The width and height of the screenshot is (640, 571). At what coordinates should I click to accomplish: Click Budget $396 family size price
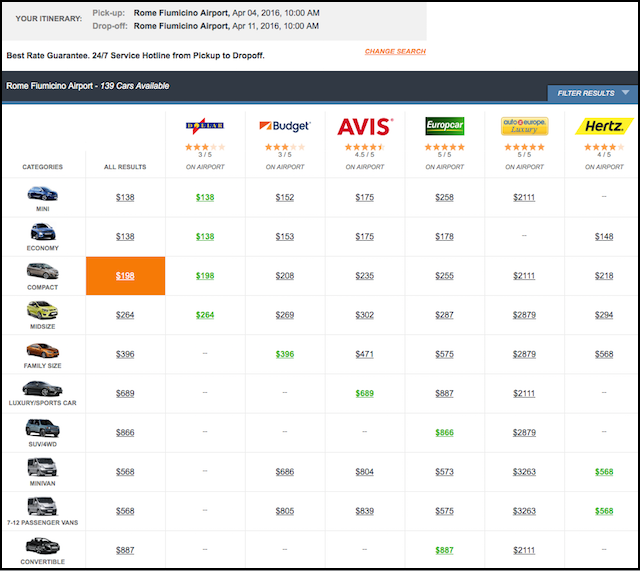click(x=285, y=354)
